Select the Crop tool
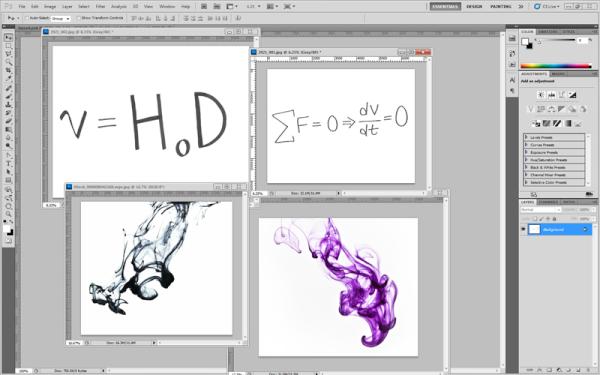Image resolution: width=600 pixels, height=375 pixels. click(8, 71)
